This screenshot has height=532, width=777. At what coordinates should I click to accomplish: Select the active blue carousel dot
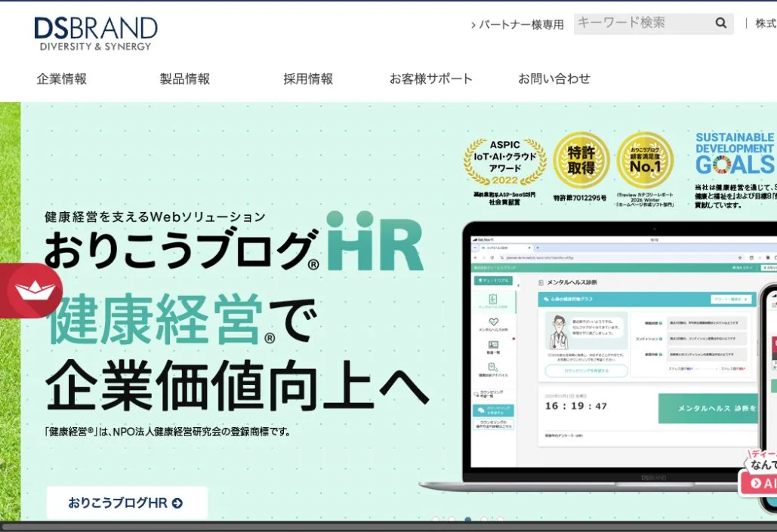(468, 520)
